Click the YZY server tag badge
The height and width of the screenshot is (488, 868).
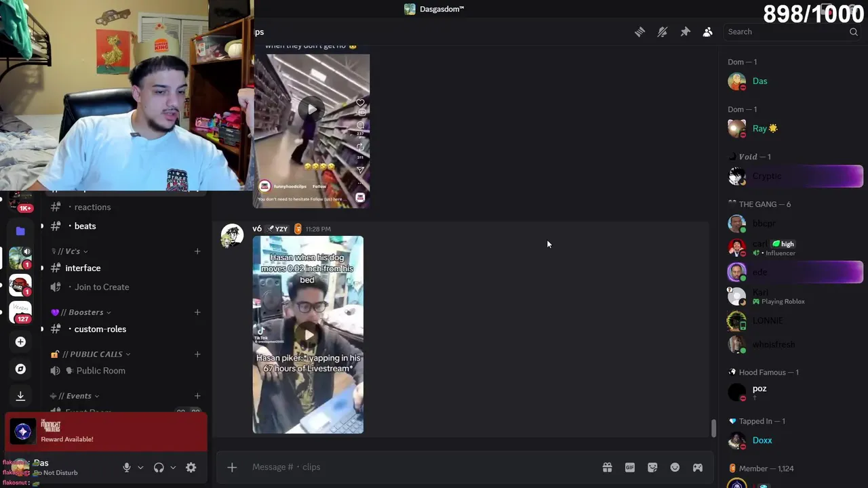(x=277, y=229)
